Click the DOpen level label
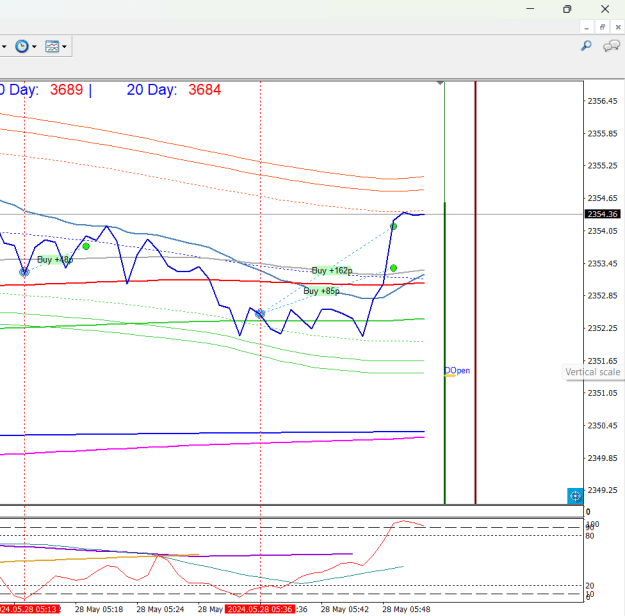Screen dimensions: 625x616 (x=457, y=370)
